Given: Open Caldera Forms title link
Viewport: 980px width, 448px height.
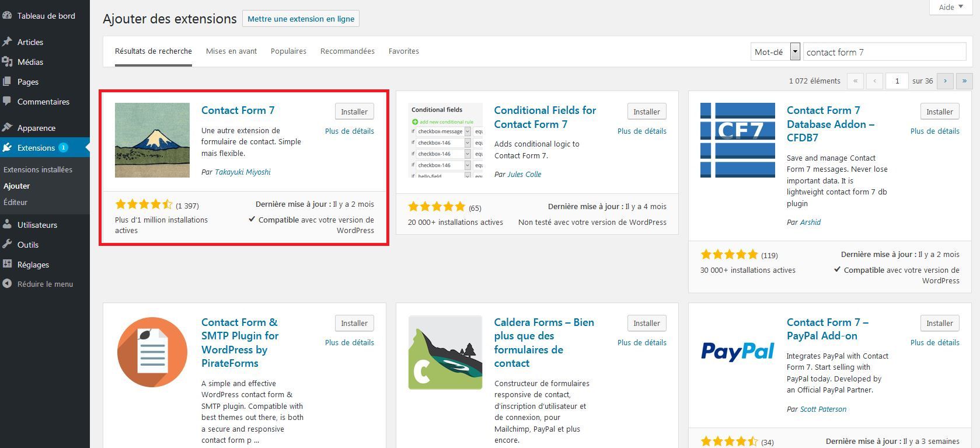Looking at the screenshot, I should (x=544, y=343).
